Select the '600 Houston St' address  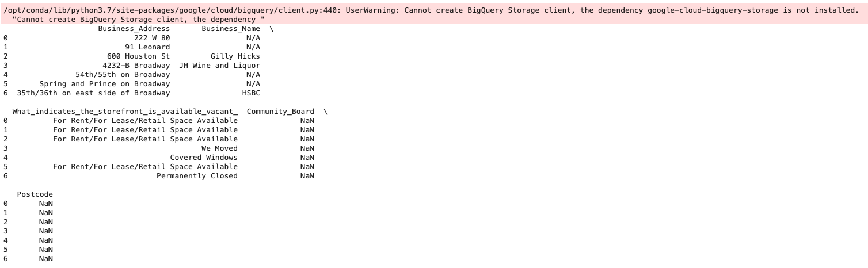point(139,56)
